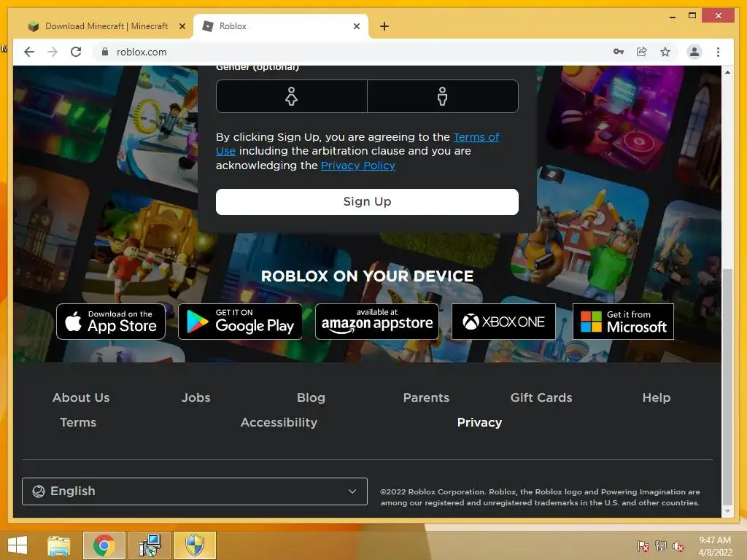Open the Jobs footer link
Screen dimensions: 747x560
pyautogui.click(x=196, y=397)
